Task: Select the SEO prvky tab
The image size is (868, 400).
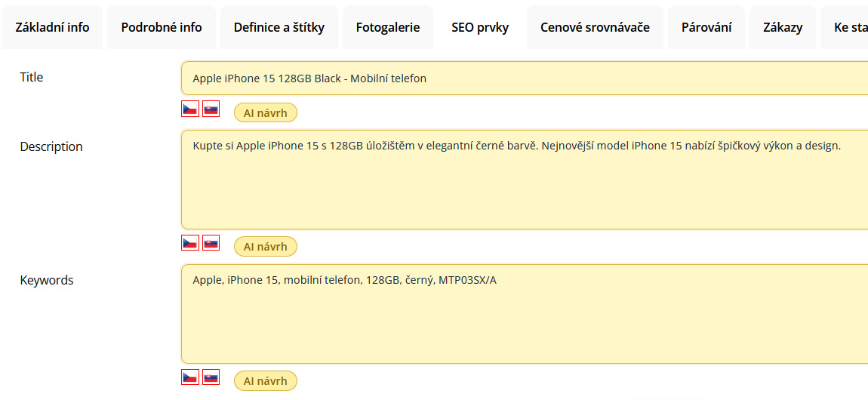Action: (480, 27)
